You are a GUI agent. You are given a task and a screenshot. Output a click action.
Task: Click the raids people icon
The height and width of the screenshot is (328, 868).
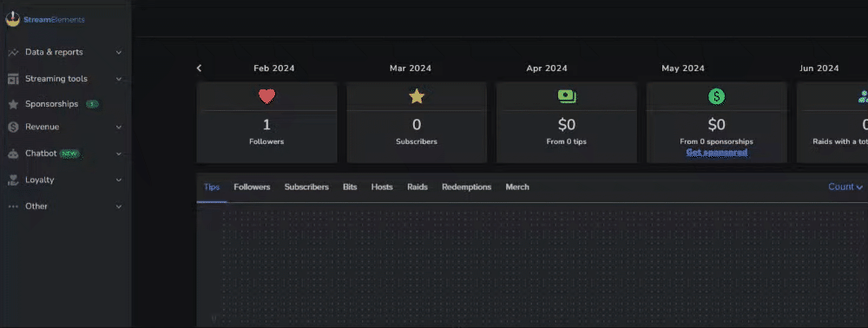tap(863, 97)
